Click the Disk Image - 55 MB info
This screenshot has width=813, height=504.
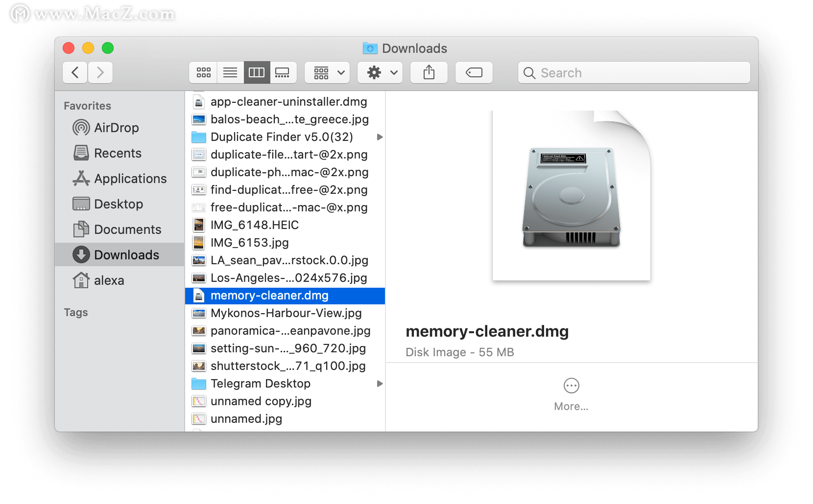(460, 352)
